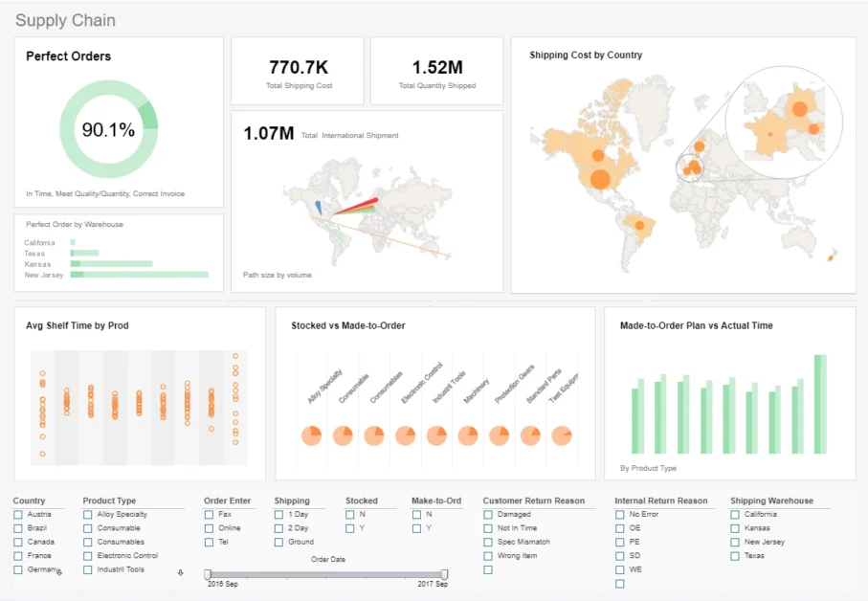Select the Brazil bubble on shipping map
The image size is (868, 601).
click(x=639, y=225)
